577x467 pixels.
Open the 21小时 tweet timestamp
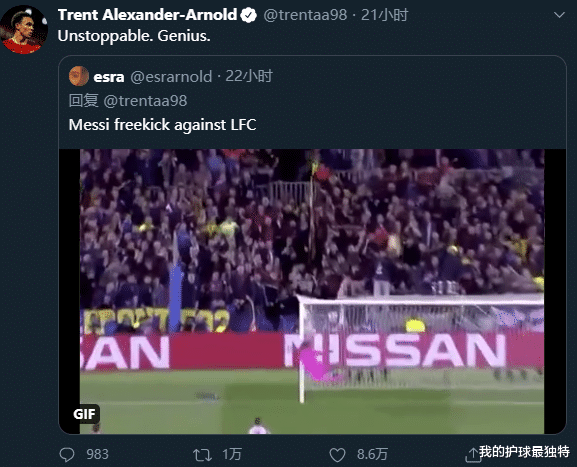click(385, 15)
